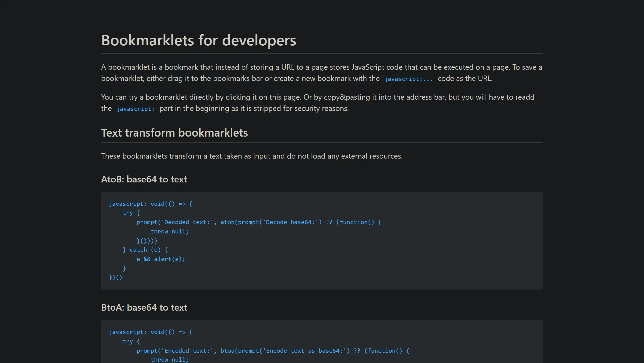Click the "Text transform bookmarklets" section heading

tap(174, 133)
